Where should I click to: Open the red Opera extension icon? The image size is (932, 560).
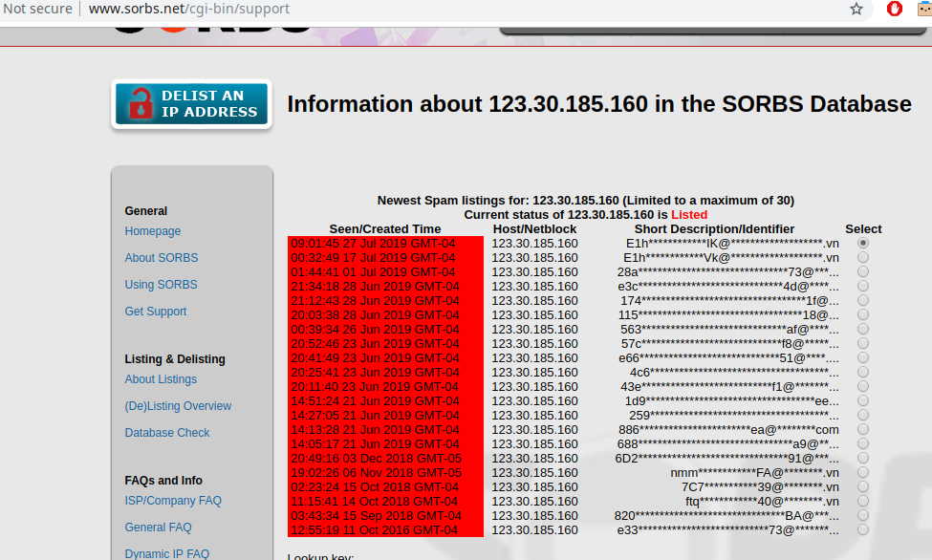tap(894, 9)
